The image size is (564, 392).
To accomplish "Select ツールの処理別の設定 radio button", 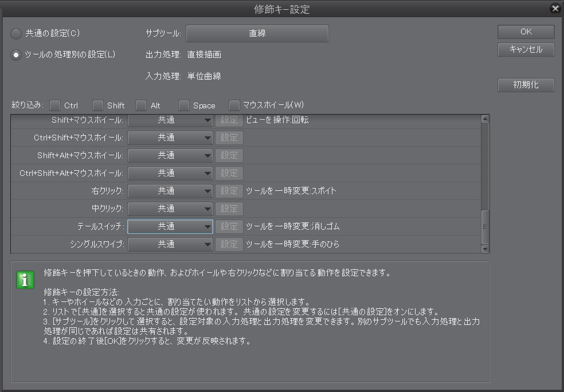I will coord(17,55).
